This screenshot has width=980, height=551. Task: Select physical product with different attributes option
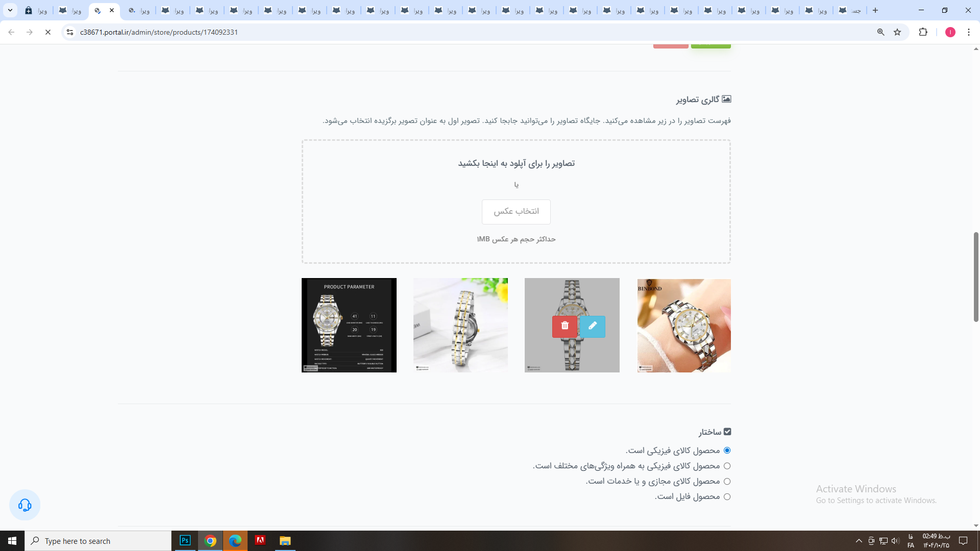(727, 466)
